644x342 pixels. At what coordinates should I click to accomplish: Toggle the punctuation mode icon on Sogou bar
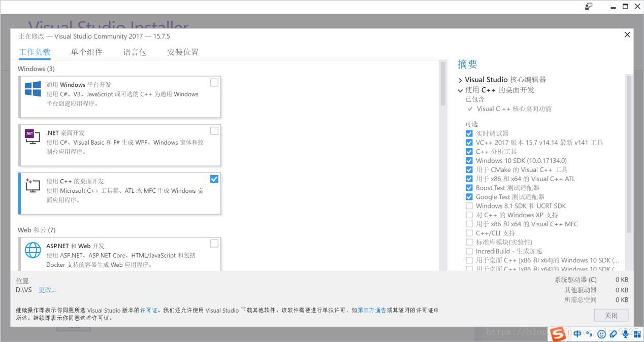[589, 334]
